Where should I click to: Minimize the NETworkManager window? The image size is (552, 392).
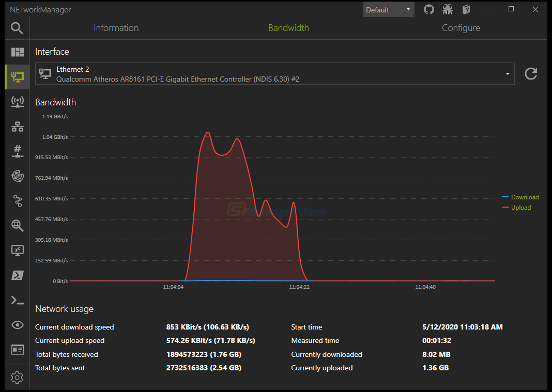pos(488,9)
